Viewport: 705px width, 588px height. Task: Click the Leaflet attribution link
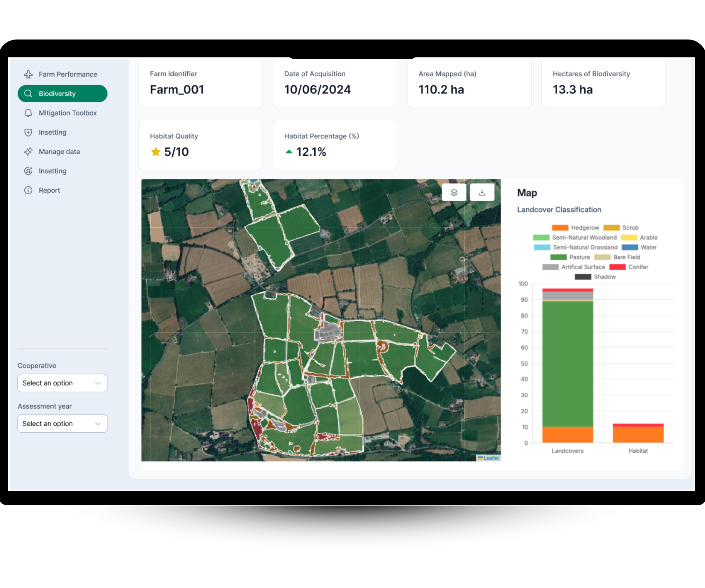click(491, 458)
